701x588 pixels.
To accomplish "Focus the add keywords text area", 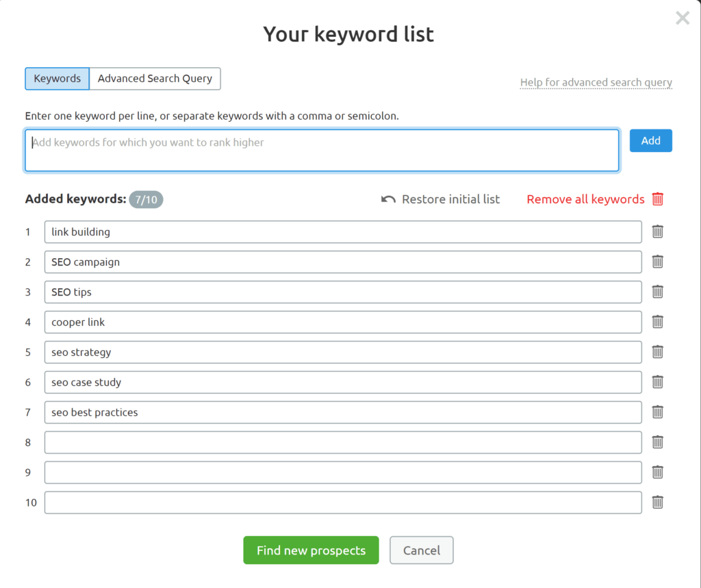I will point(322,150).
